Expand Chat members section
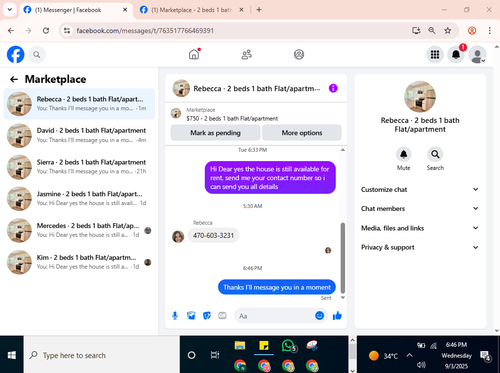Screen dimensions: 500x373 (x=420, y=209)
